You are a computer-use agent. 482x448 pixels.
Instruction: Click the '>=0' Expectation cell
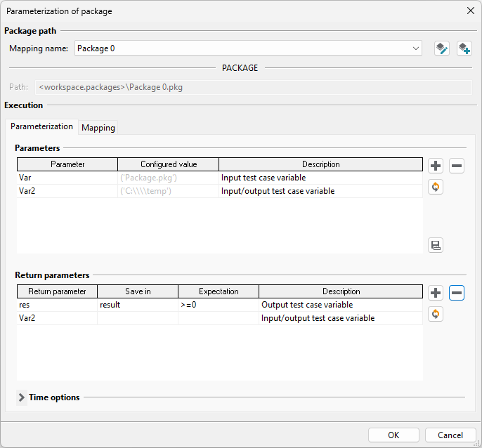point(219,305)
